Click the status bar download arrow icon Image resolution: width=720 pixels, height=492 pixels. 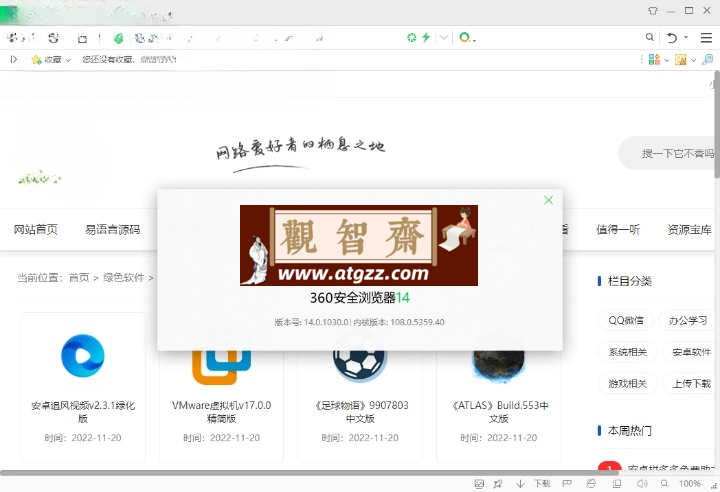[x=520, y=483]
